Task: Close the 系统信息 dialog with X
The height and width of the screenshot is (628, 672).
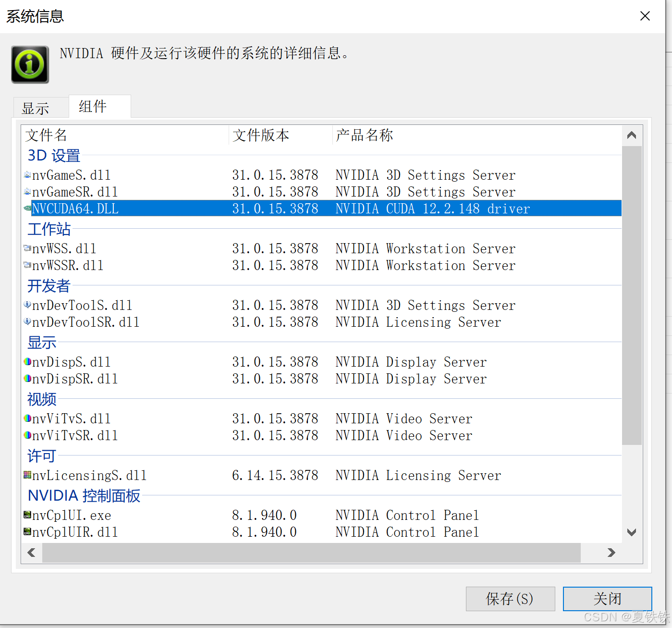Action: click(645, 16)
